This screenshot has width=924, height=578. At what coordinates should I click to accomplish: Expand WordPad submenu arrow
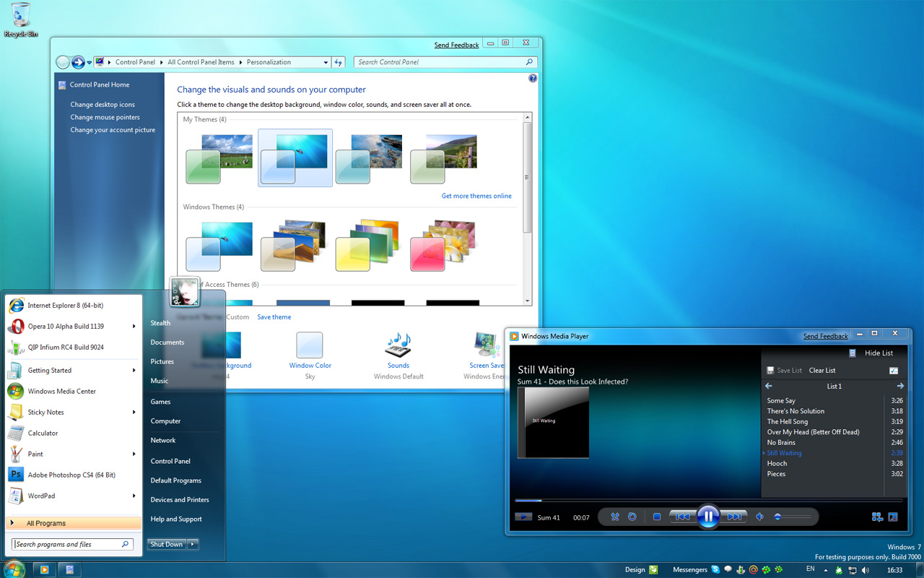coord(134,496)
